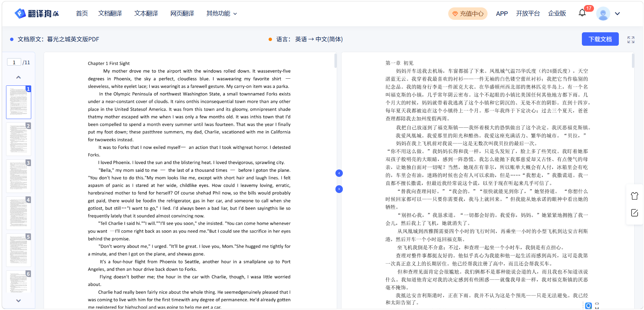Viewport: 644px width, 310px height.
Task: Click the page number input field
Action: point(14,62)
